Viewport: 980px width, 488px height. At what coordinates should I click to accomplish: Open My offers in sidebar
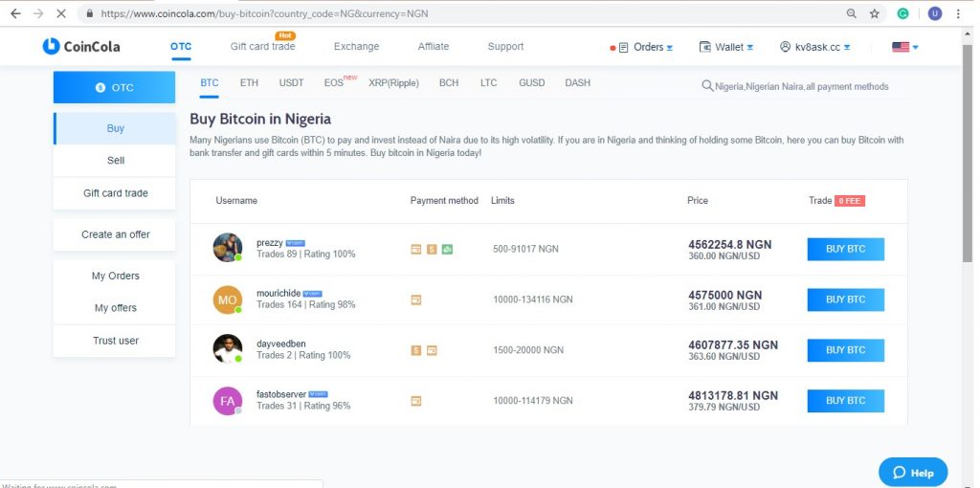[x=115, y=308]
